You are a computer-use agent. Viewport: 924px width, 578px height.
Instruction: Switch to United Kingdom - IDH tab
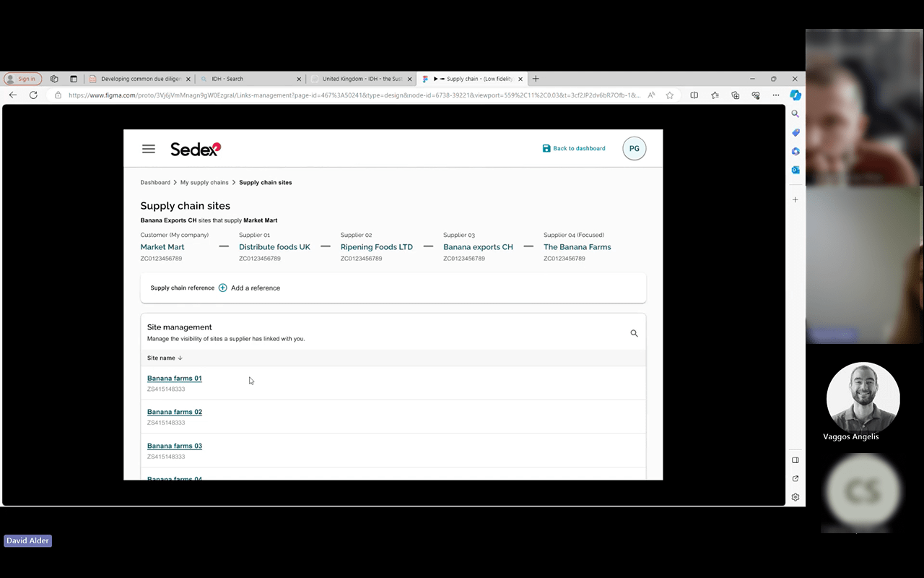[x=361, y=79]
